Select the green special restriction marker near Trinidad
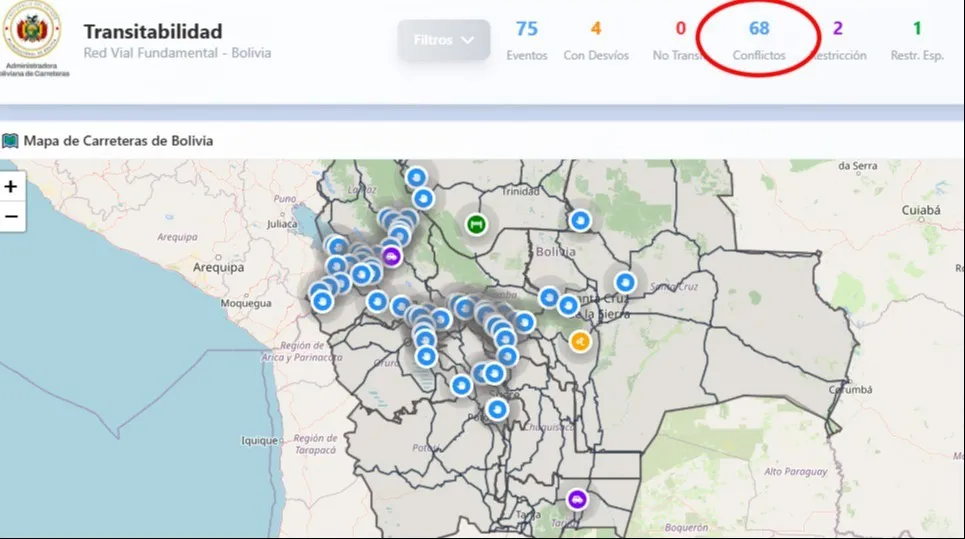The height and width of the screenshot is (539, 965). (x=476, y=225)
